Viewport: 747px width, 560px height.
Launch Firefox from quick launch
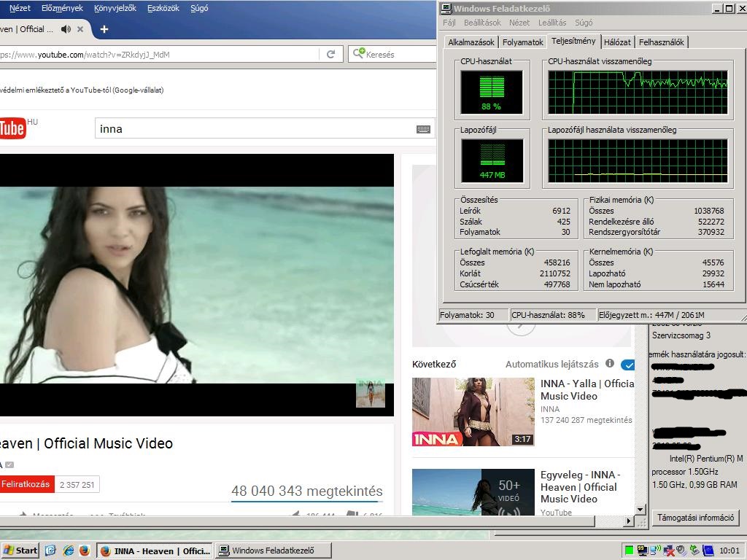tap(85, 551)
